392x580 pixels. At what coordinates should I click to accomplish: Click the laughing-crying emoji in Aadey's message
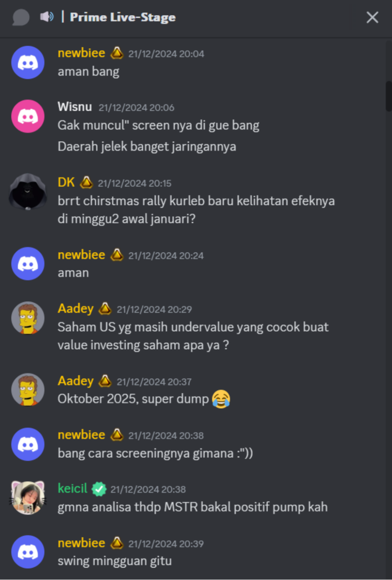[221, 399]
